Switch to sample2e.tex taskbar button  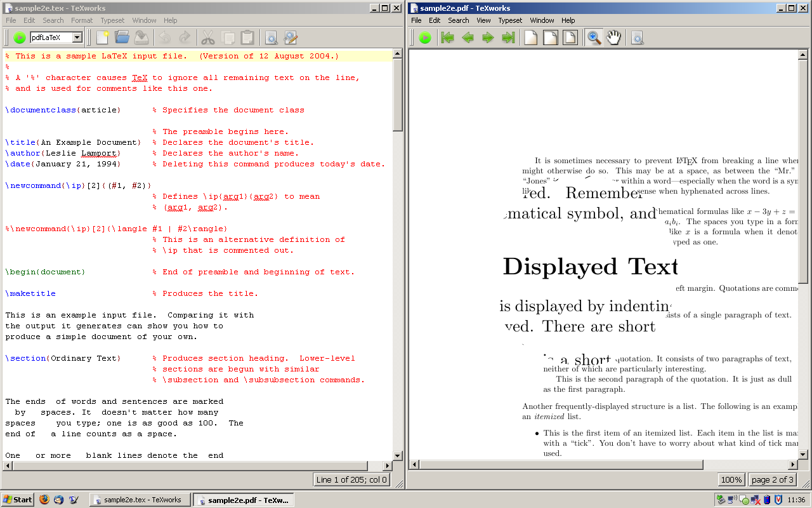[x=140, y=500]
